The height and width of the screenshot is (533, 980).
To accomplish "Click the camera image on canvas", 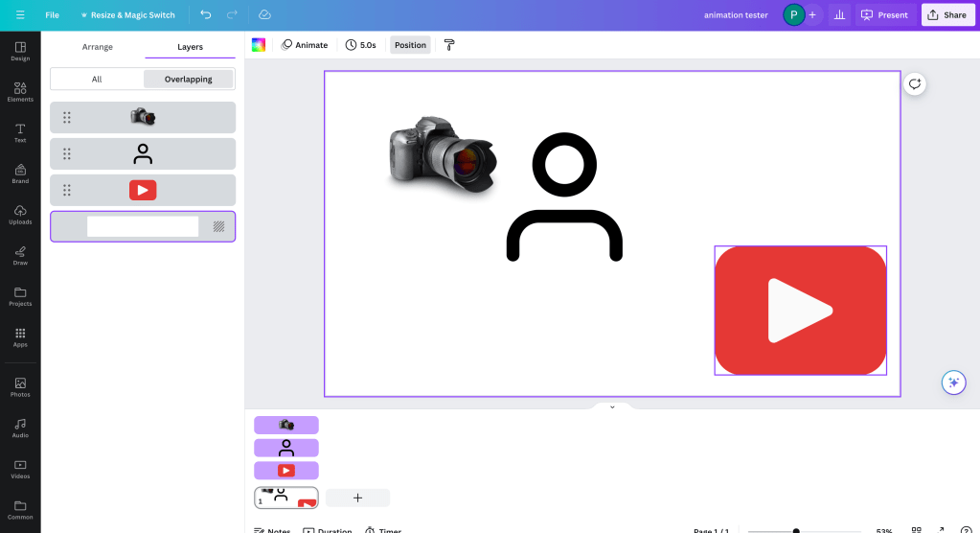I will coord(443,155).
